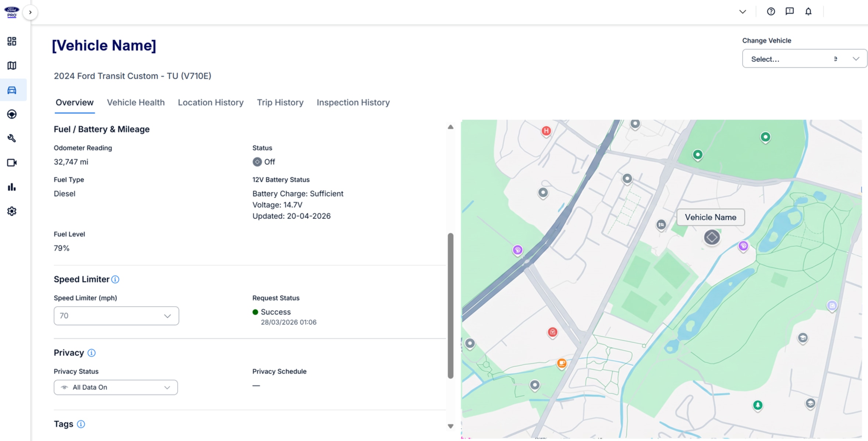Click the Voltage: 14.7V text
Screen dimensions: 868x441
(277, 205)
